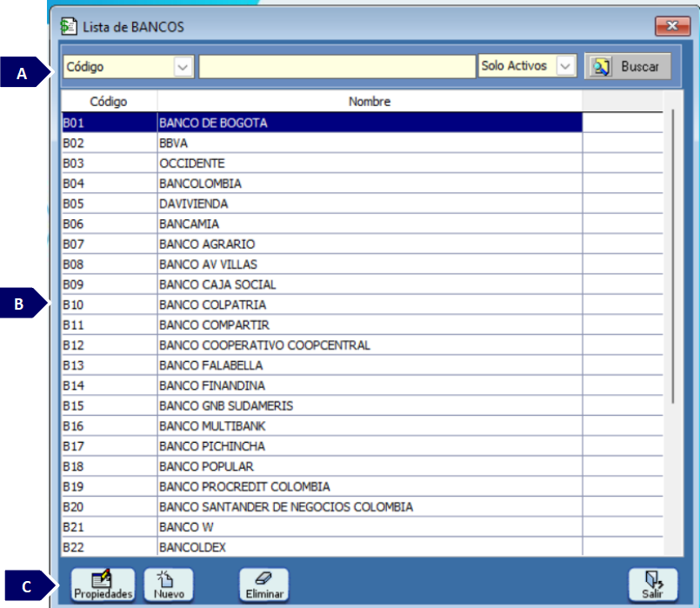This screenshot has width=700, height=608.
Task: Click code cell B19
Action: [x=110, y=486]
